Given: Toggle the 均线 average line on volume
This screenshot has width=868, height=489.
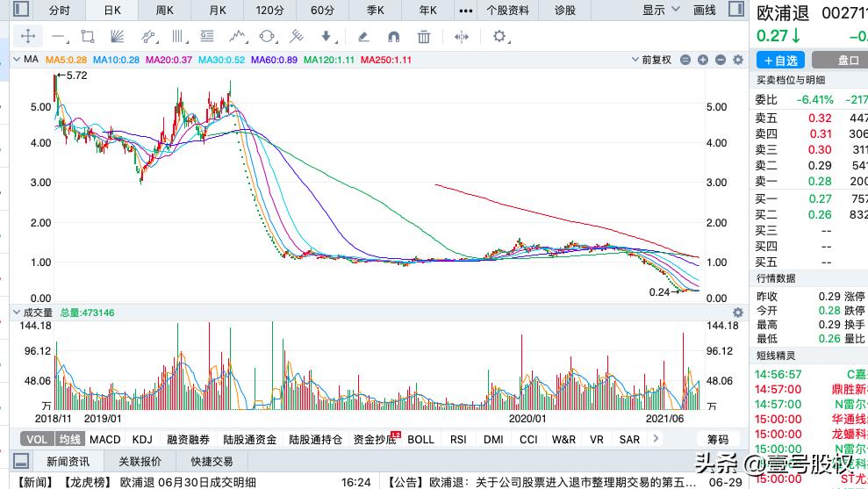Looking at the screenshot, I should coord(69,439).
